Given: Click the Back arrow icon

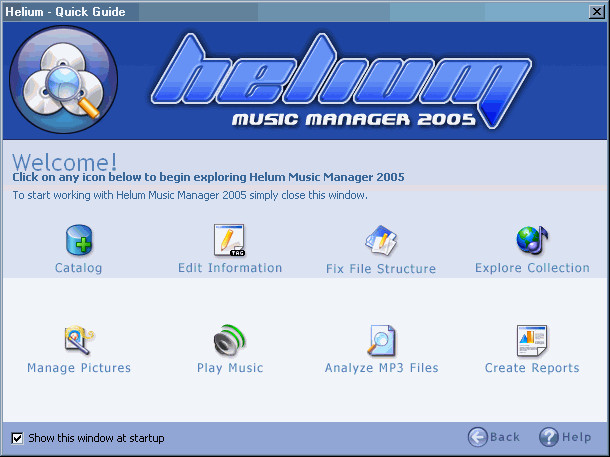Looking at the screenshot, I should (477, 437).
